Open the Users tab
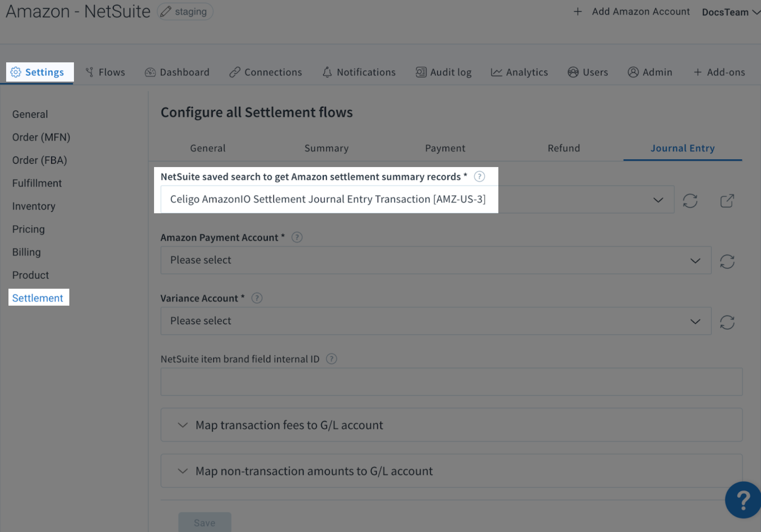This screenshot has height=532, width=761. click(588, 72)
